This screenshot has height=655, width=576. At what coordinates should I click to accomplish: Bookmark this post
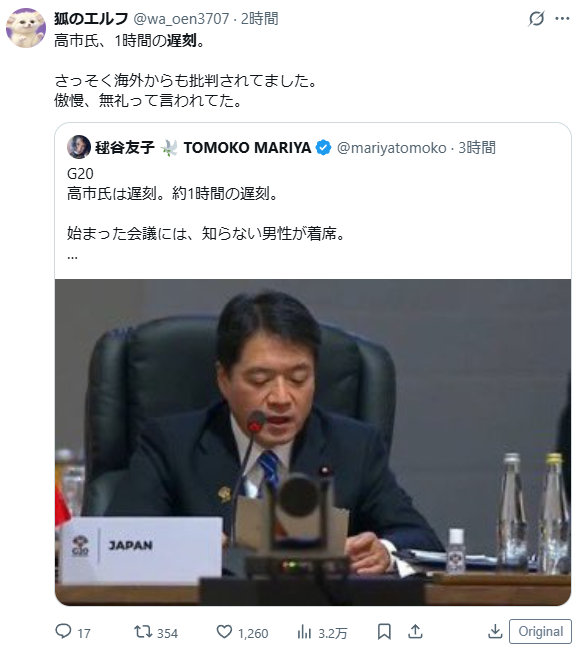click(x=384, y=632)
